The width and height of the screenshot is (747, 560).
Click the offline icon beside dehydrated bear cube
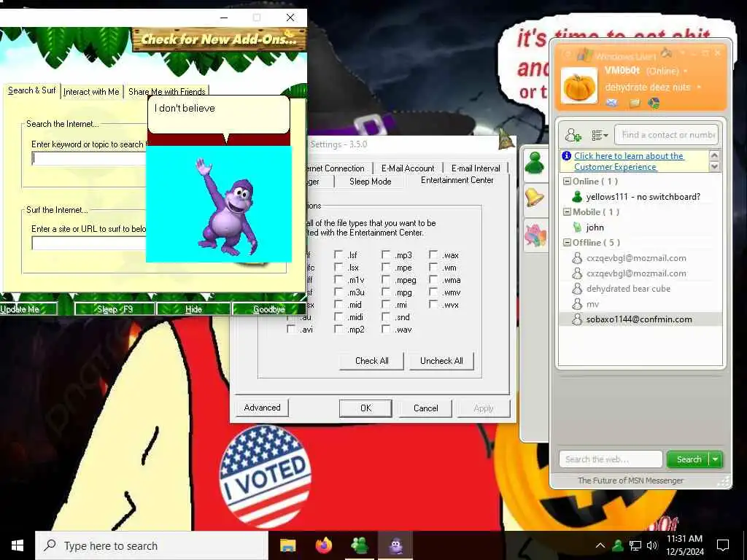(x=577, y=289)
